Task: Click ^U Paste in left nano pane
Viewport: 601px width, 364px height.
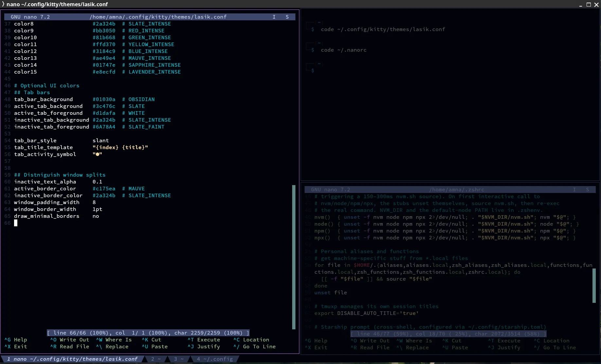Action: point(155,346)
